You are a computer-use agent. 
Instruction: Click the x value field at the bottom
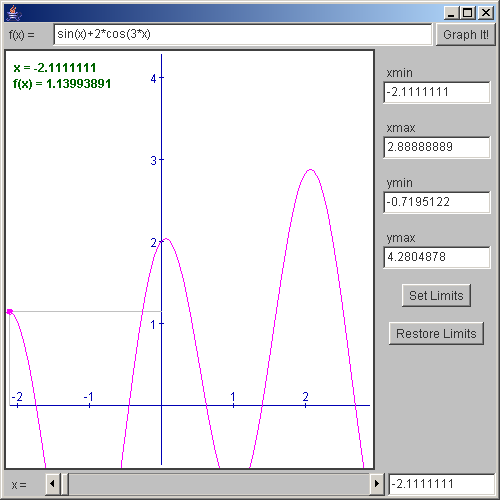coord(442,484)
